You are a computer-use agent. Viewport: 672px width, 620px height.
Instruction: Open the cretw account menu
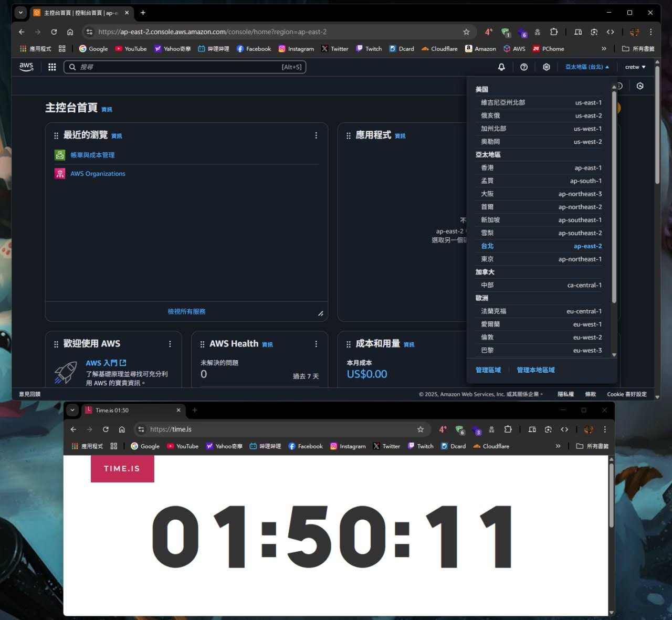[635, 67]
